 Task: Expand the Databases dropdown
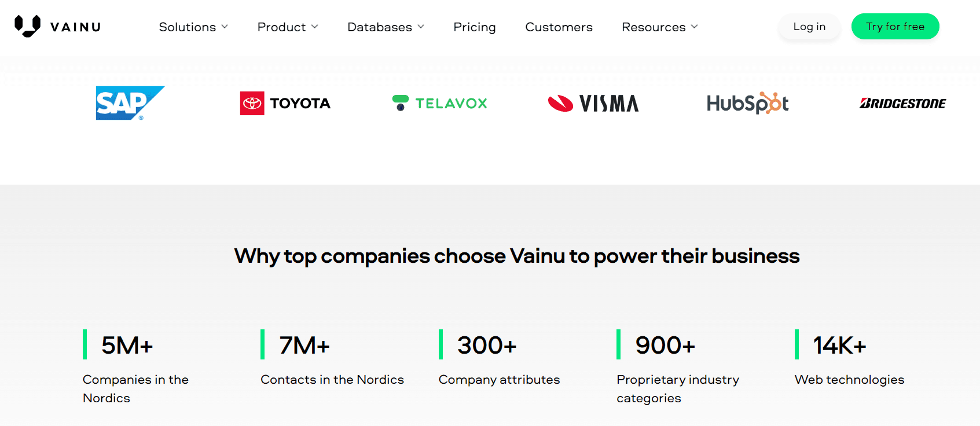[x=386, y=27]
